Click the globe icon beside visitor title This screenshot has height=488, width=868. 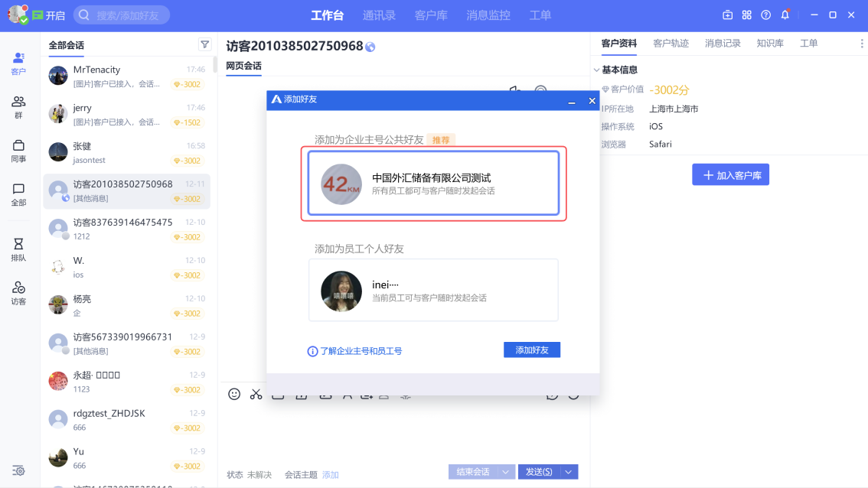[x=370, y=47]
